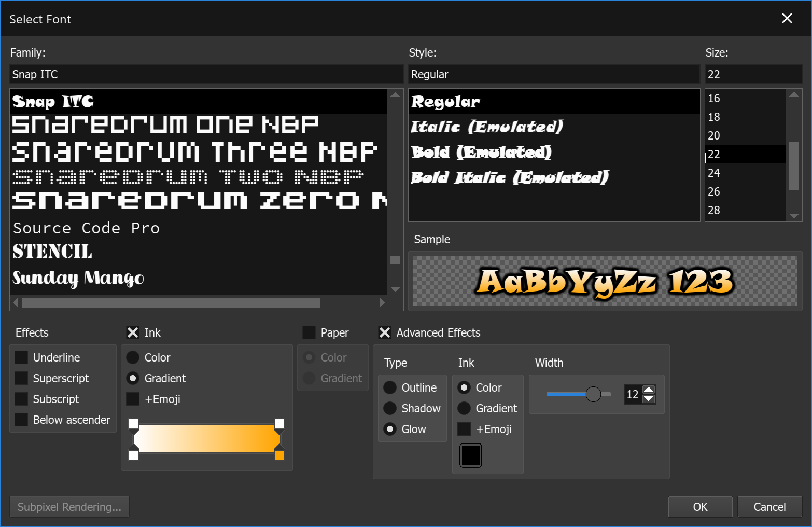Pick font size 16

(746, 98)
